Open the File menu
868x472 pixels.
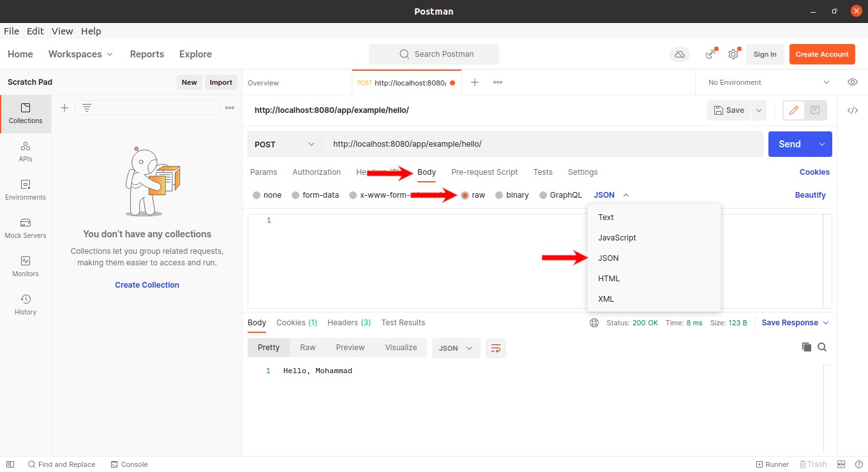(x=12, y=31)
